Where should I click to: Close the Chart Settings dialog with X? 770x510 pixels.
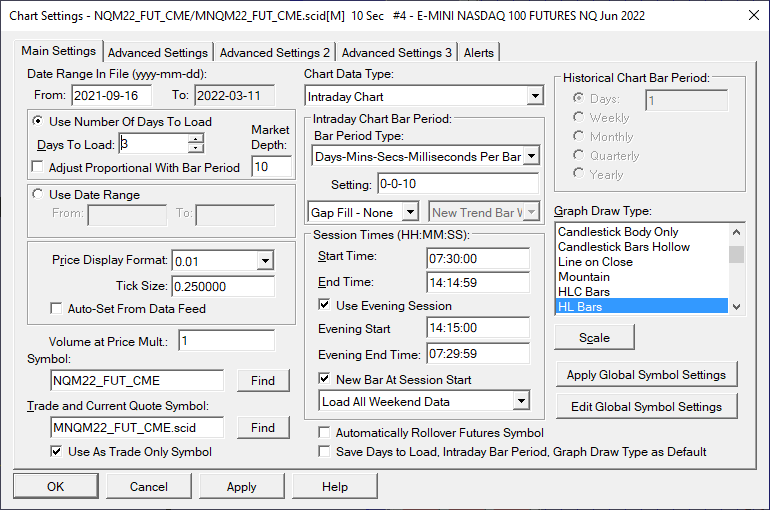pos(754,15)
